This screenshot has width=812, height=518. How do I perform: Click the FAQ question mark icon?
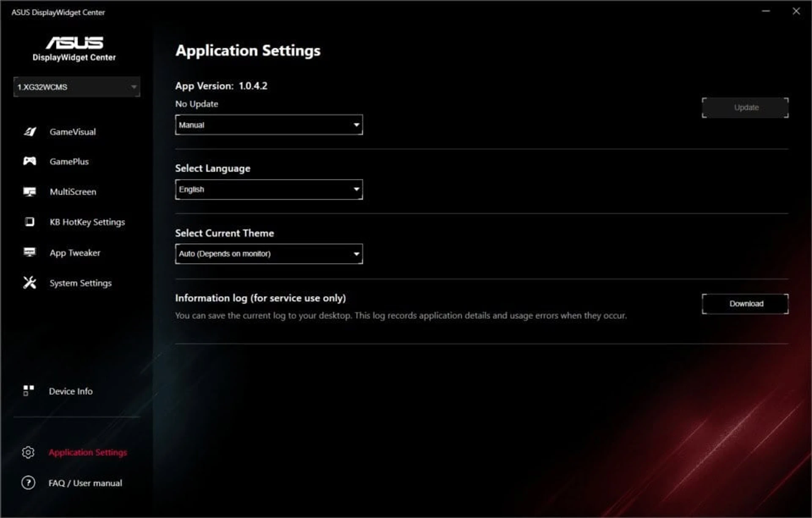point(28,482)
